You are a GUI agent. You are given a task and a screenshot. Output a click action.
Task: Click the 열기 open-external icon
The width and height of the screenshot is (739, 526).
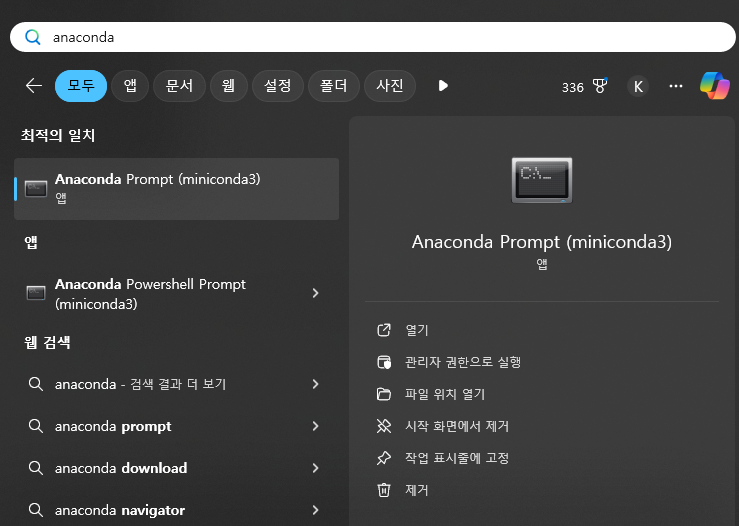pos(384,330)
